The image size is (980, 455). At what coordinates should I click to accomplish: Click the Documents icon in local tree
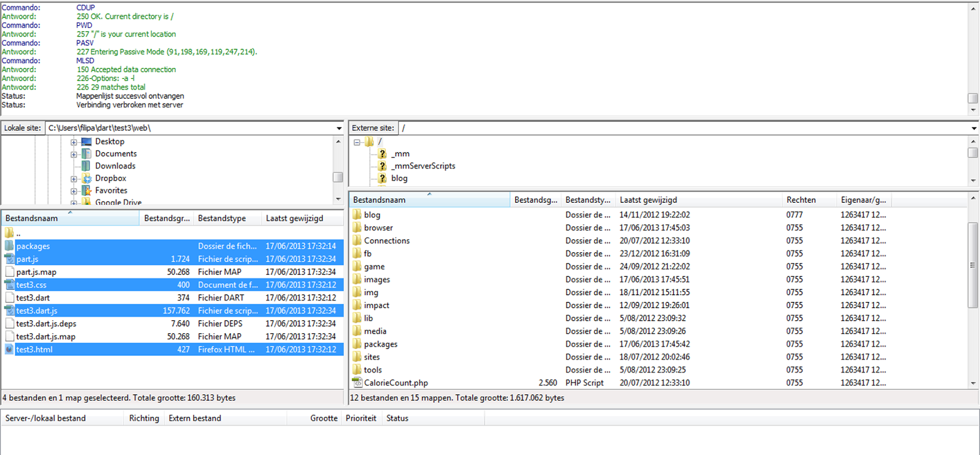pos(86,154)
